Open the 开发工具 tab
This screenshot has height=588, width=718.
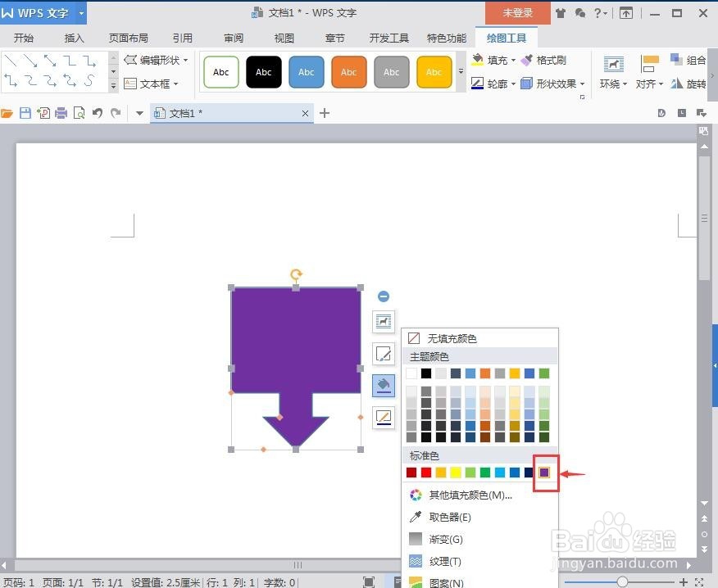pos(389,38)
